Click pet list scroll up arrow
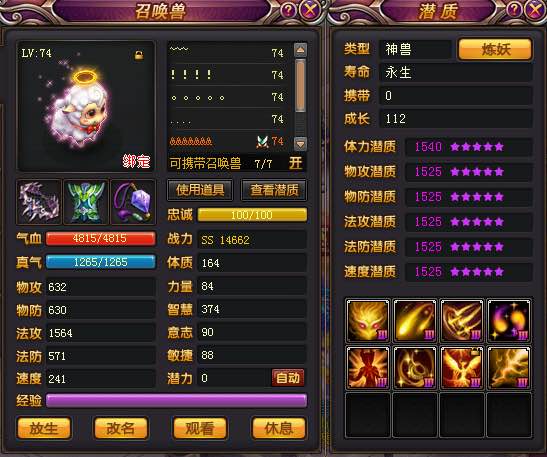This screenshot has width=547, height=457. click(300, 50)
